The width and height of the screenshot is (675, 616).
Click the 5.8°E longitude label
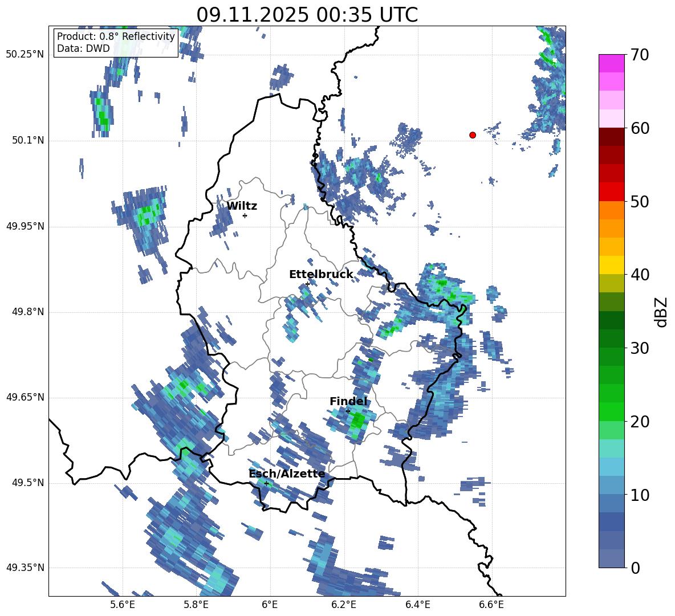[x=196, y=605]
